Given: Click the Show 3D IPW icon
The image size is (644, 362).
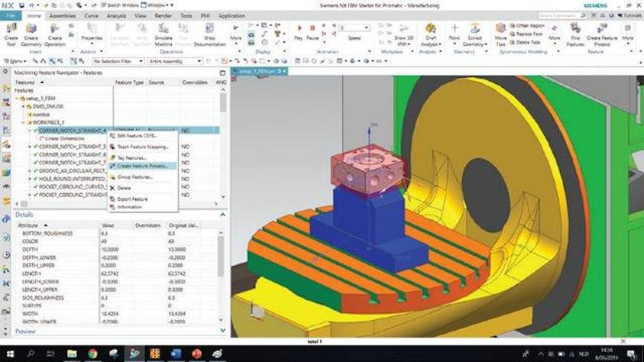Looking at the screenshot, I should (x=403, y=34).
